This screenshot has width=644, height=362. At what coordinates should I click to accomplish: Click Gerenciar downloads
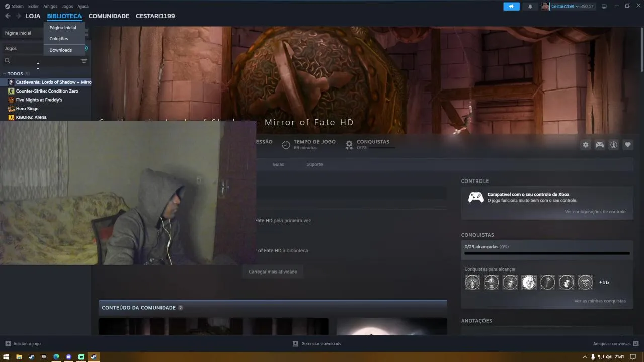[317, 344]
